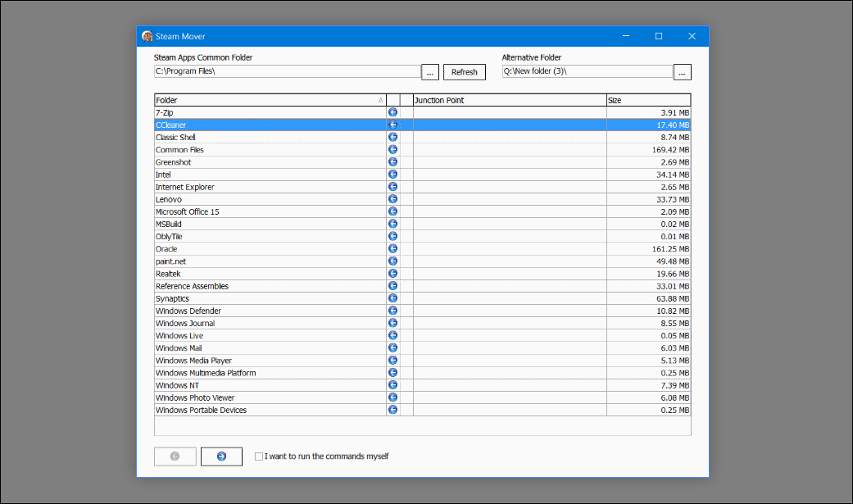Browse for Alternative Folder location
853x504 pixels.
click(683, 72)
